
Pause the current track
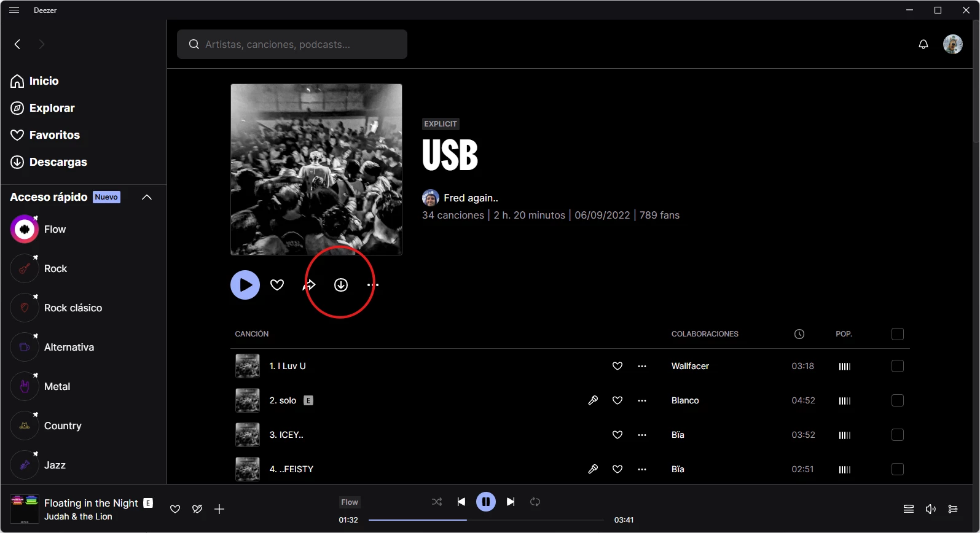coord(486,502)
